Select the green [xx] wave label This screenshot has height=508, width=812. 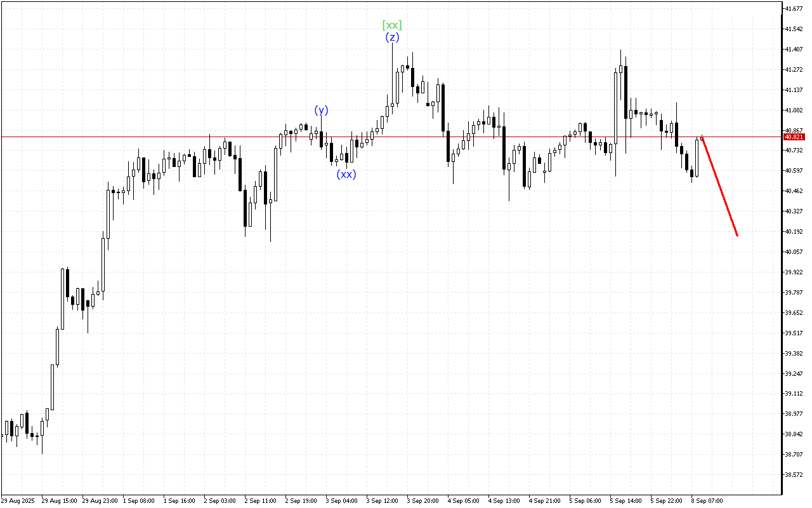click(392, 25)
